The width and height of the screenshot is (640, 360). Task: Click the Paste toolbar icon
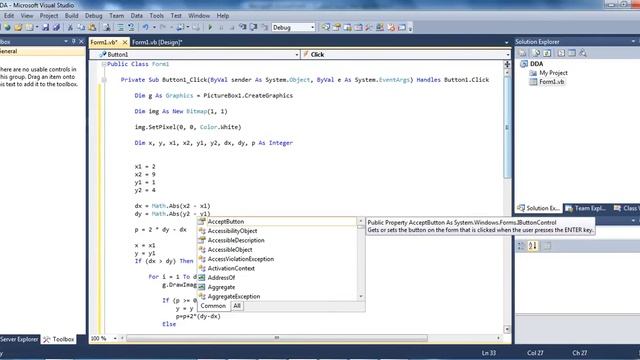click(92, 27)
